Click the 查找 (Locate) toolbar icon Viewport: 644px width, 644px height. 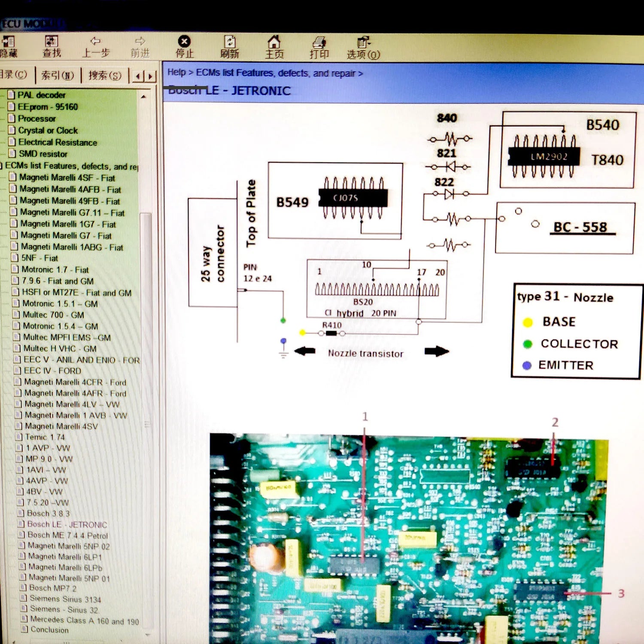coord(52,45)
